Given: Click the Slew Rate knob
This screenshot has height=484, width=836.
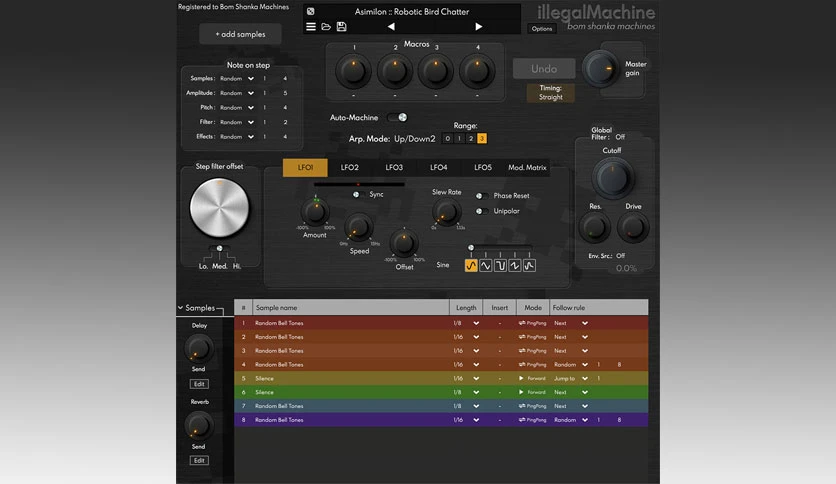Looking at the screenshot, I should pos(446,212).
